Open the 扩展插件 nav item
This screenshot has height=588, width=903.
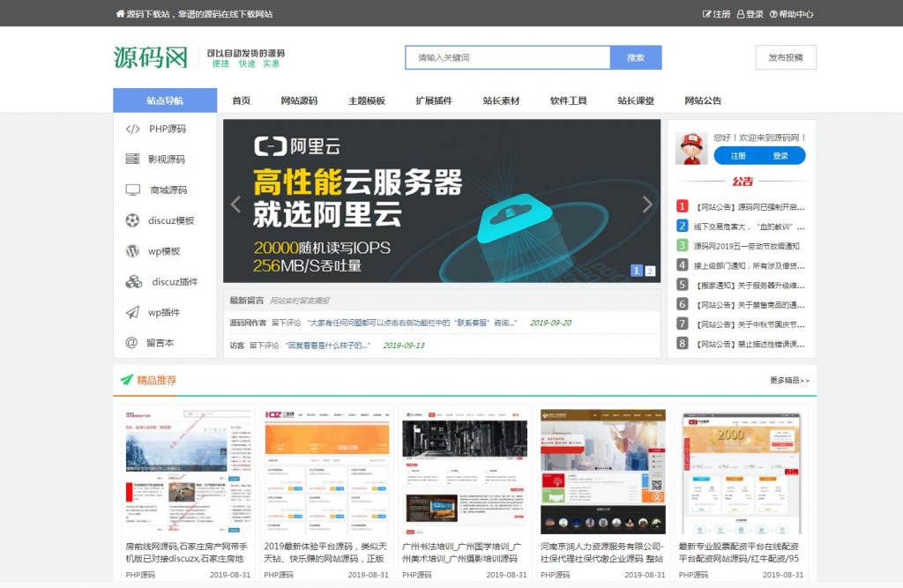coord(434,100)
